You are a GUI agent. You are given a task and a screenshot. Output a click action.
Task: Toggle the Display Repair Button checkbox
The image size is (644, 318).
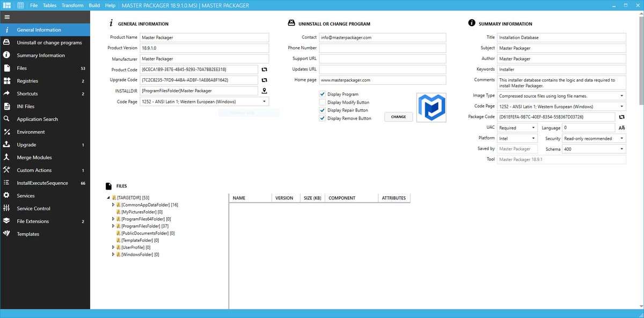pyautogui.click(x=323, y=110)
